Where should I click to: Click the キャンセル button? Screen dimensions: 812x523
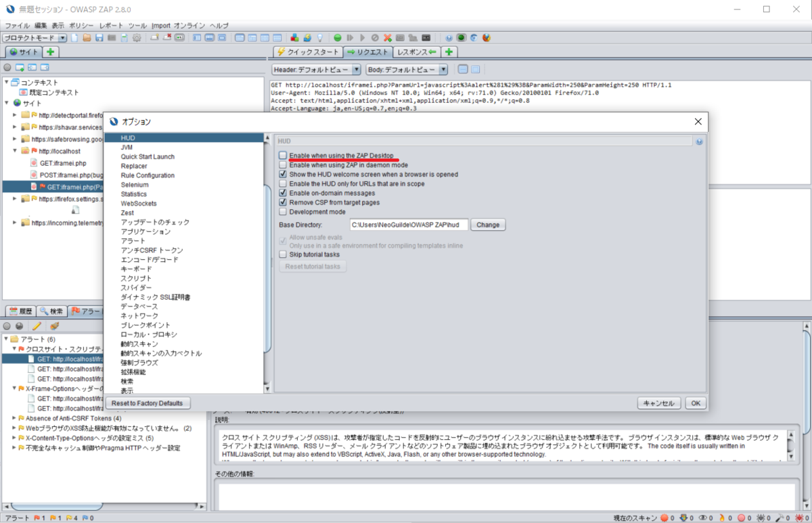[659, 403]
